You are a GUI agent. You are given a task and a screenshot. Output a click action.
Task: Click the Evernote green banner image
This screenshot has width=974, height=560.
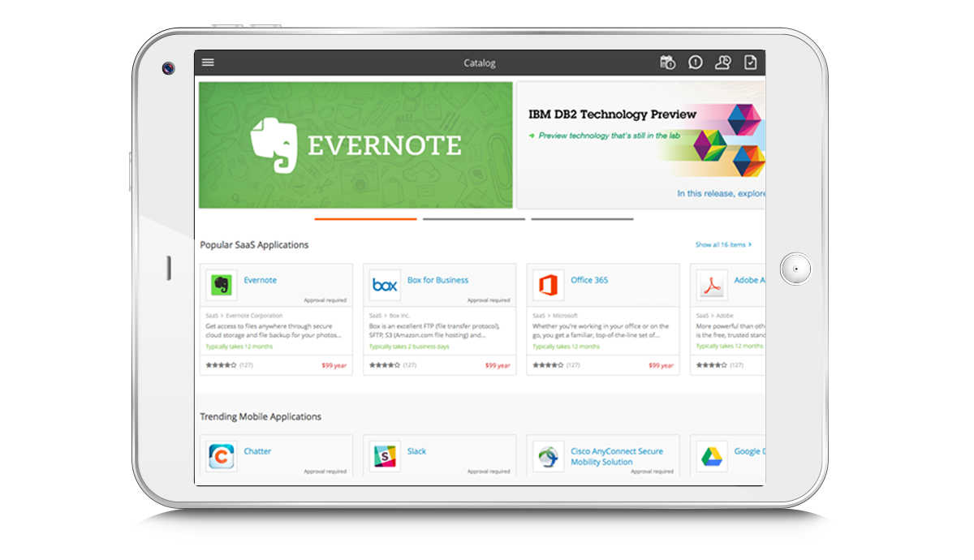tap(356, 145)
